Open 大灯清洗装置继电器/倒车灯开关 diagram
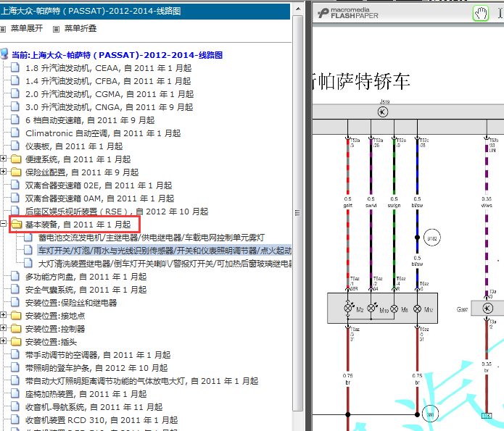Image resolution: width=504 pixels, height=431 pixels. (165, 264)
